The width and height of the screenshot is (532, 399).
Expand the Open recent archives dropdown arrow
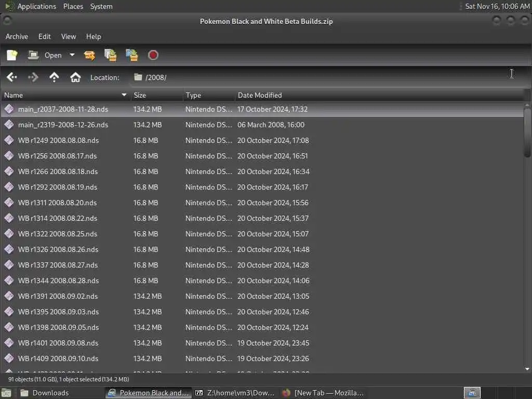click(x=72, y=55)
